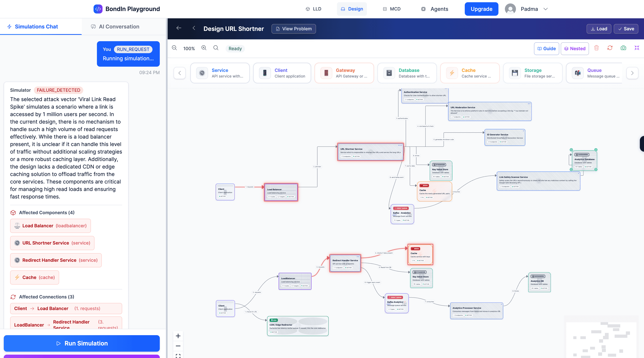Click the search magnifier icon in toolbar
Image resolution: width=644 pixels, height=358 pixels.
click(x=216, y=48)
